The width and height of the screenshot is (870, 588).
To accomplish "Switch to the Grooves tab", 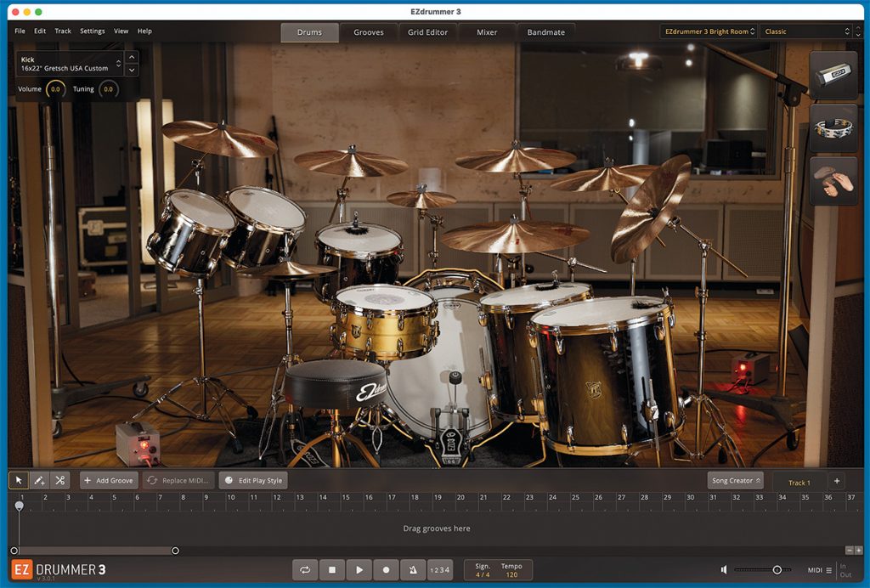I will (369, 32).
